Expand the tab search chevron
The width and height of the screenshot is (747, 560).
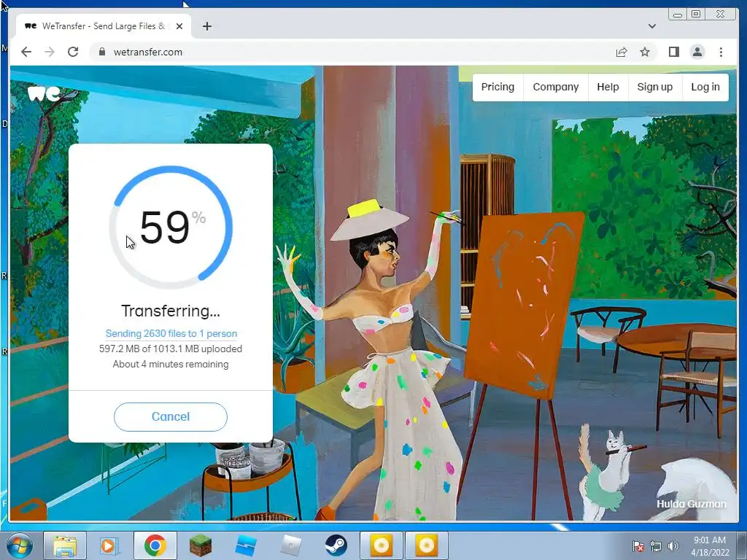652,26
